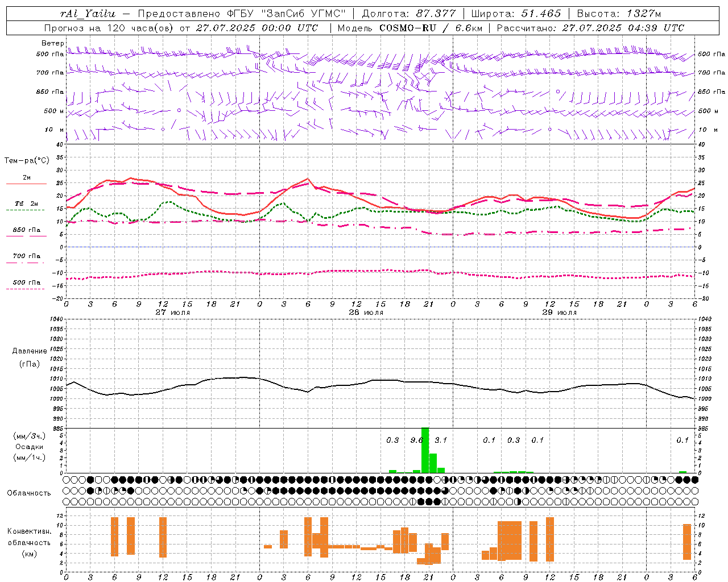
Task: Click the last orange convective bar near hour 5
Action: pyautogui.click(x=687, y=542)
